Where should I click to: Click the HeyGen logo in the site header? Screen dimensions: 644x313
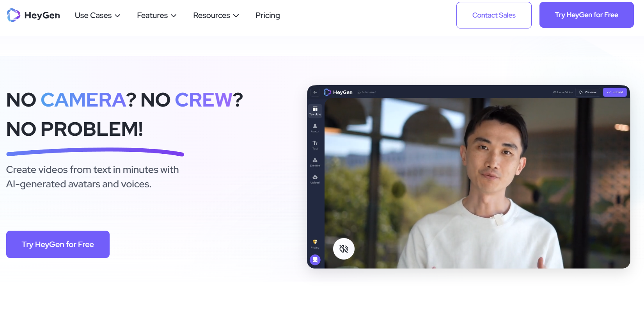(x=34, y=15)
